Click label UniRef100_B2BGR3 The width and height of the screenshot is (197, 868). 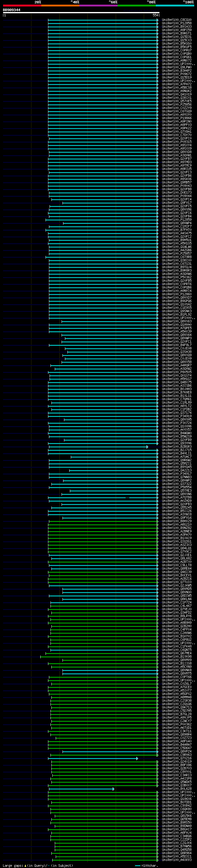[x=176, y=446]
